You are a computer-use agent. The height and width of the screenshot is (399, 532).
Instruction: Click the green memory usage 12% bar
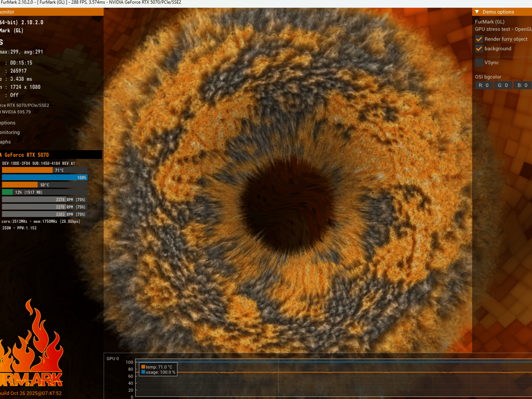point(45,192)
